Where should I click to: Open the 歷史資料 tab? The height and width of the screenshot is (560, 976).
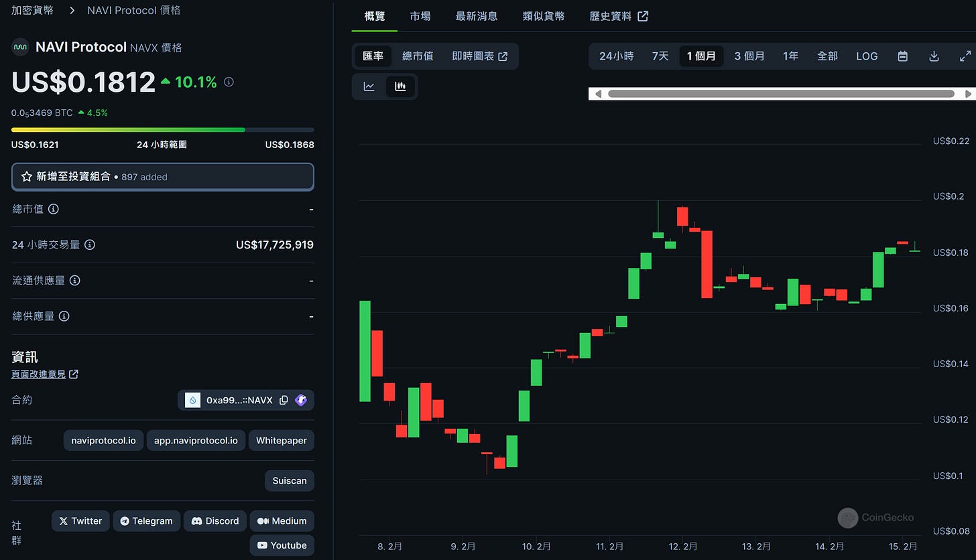pyautogui.click(x=618, y=16)
